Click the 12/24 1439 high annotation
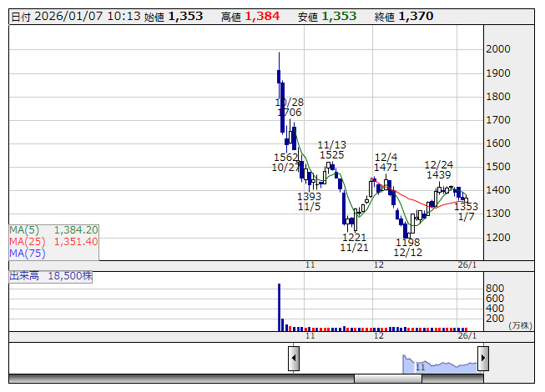The height and width of the screenshot is (392, 545). (439, 170)
